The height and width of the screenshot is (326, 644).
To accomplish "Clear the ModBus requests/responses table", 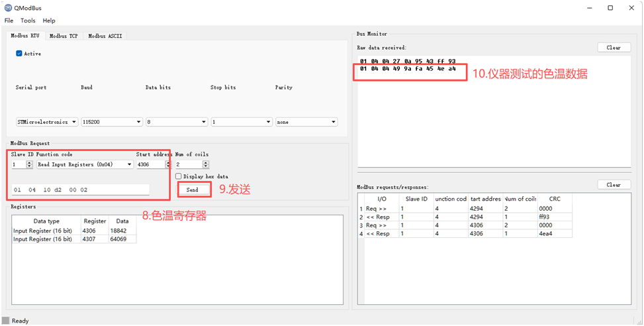I will tap(613, 185).
